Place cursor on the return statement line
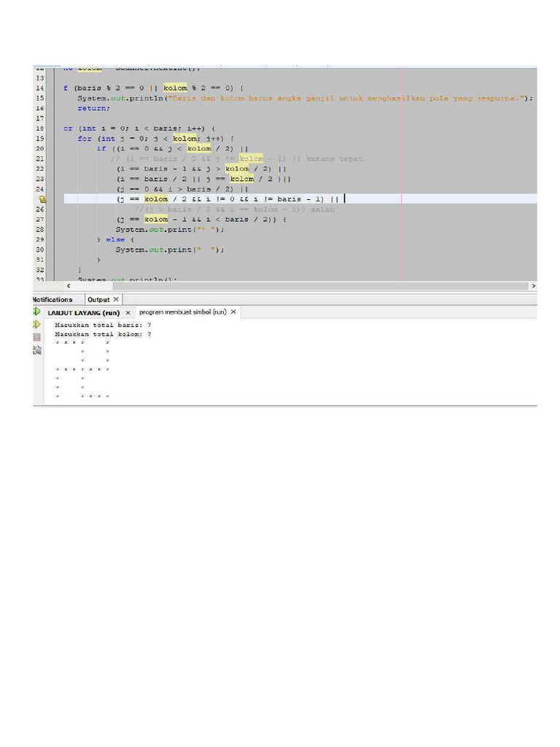Viewport: 560px width, 747px height. 93,108
